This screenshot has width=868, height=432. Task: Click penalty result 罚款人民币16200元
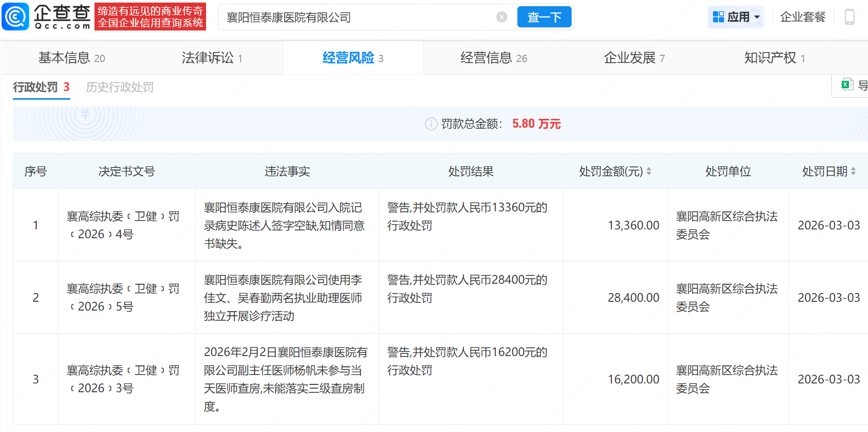(x=467, y=361)
